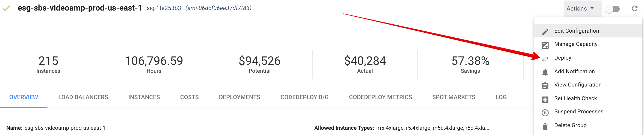Click the Delete Group trash icon
The image size is (644, 135).
545,127
